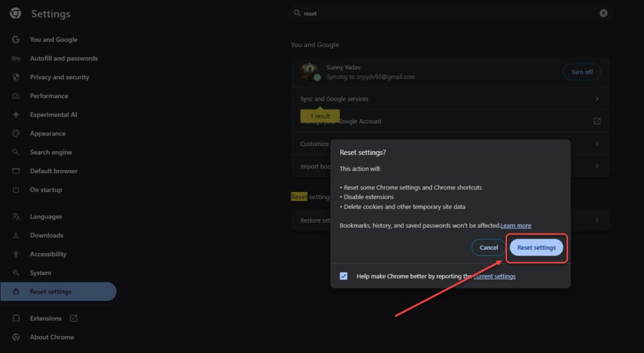Click the profile avatar of Sunny Yadav
The height and width of the screenshot is (353, 644).
309,72
